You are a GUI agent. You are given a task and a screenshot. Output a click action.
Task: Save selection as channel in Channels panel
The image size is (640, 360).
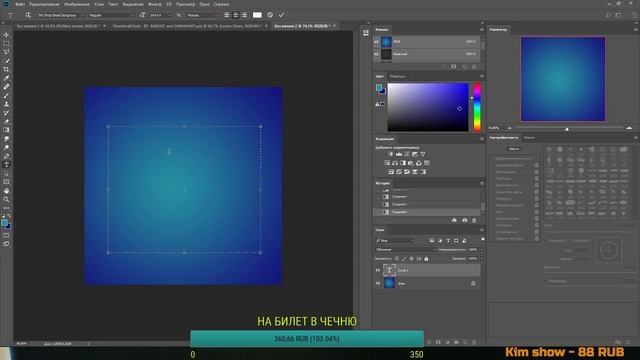pyautogui.click(x=454, y=66)
